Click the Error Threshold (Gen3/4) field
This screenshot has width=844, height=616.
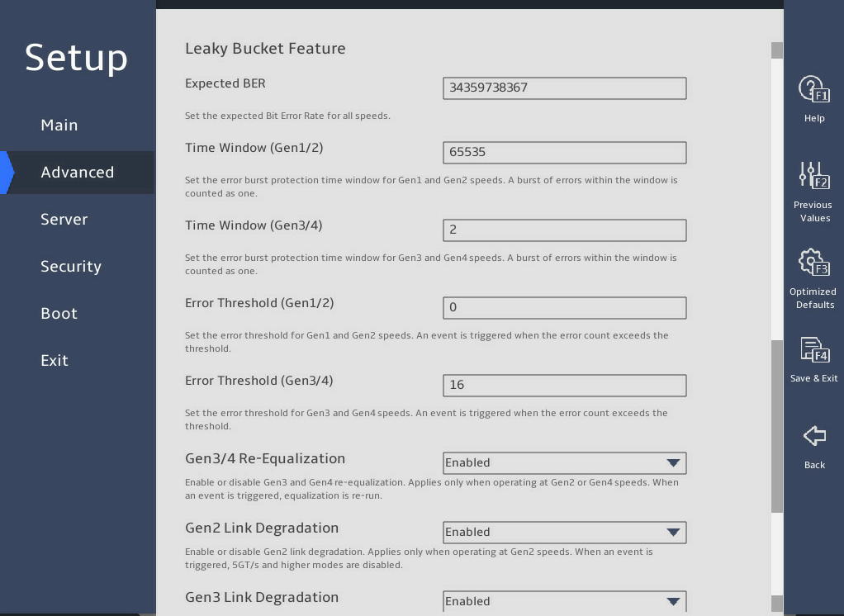(565, 385)
